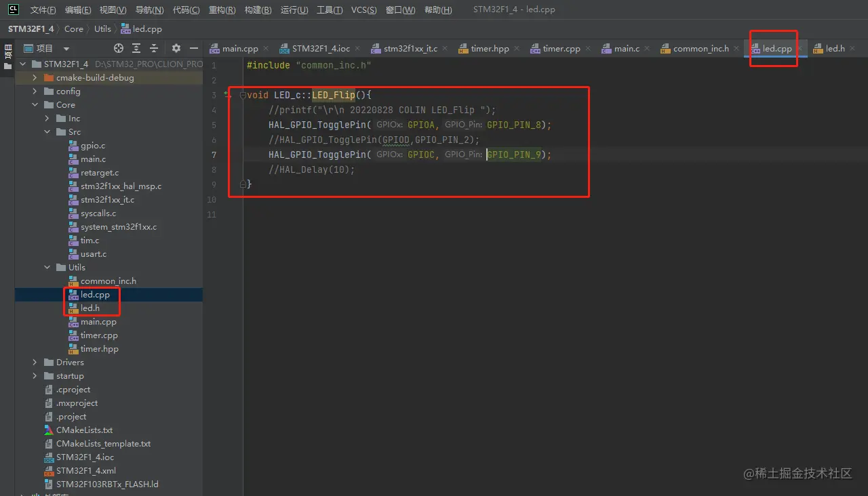Open the 导航(N) menu

pyautogui.click(x=149, y=10)
